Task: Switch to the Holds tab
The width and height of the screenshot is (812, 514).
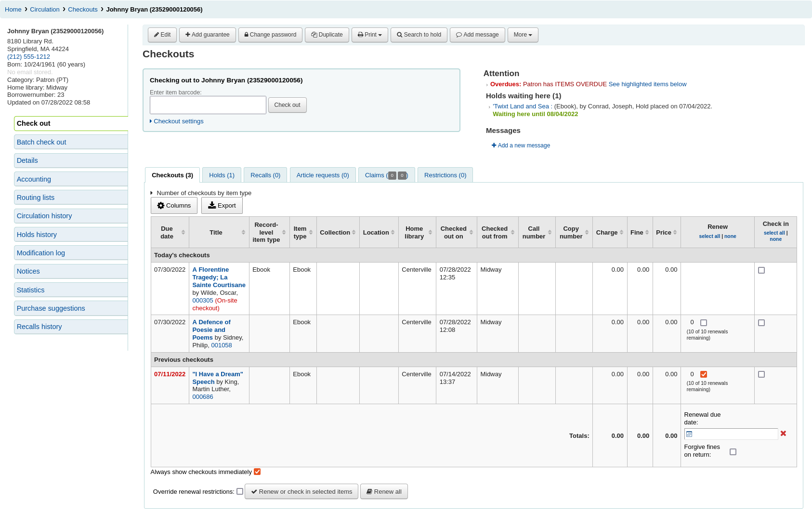Action: (x=222, y=175)
